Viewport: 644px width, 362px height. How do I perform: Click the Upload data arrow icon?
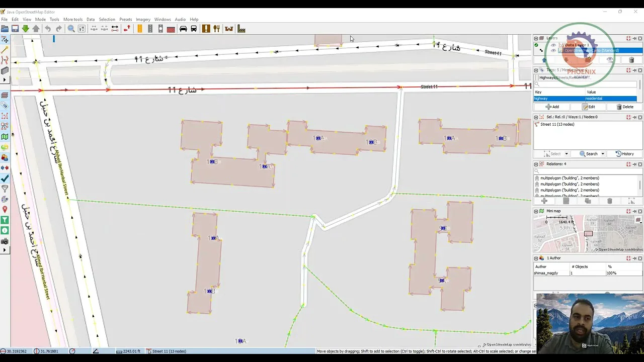click(x=36, y=29)
